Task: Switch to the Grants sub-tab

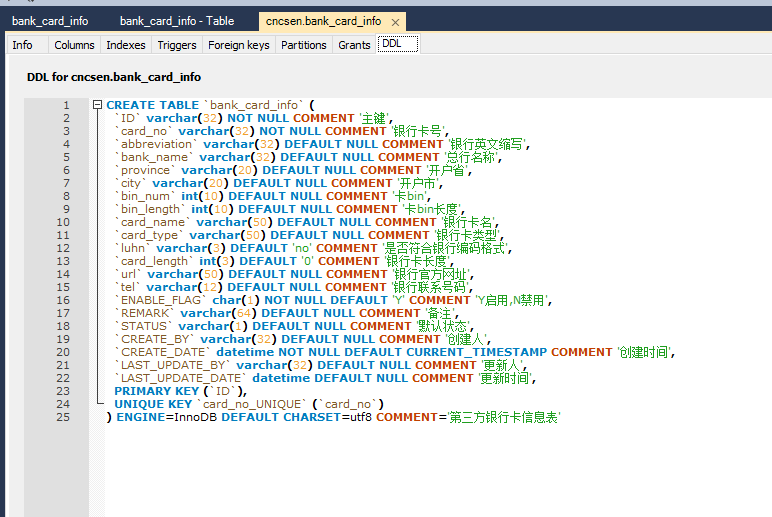Action: pos(354,45)
